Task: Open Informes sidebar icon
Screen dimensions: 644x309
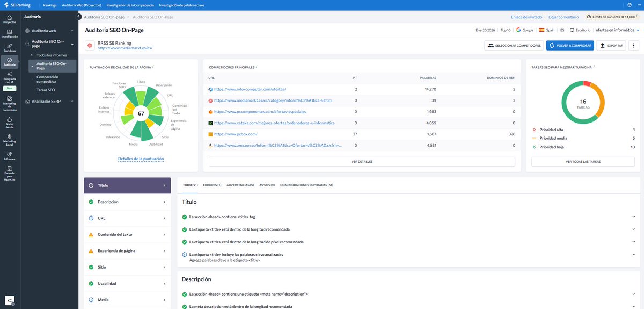Action: (10, 156)
